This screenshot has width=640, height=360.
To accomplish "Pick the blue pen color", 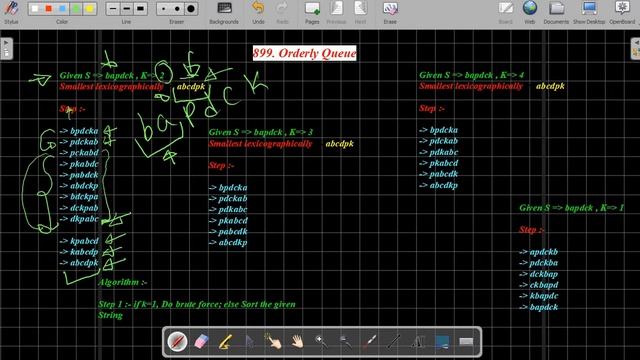I will tap(62, 9).
